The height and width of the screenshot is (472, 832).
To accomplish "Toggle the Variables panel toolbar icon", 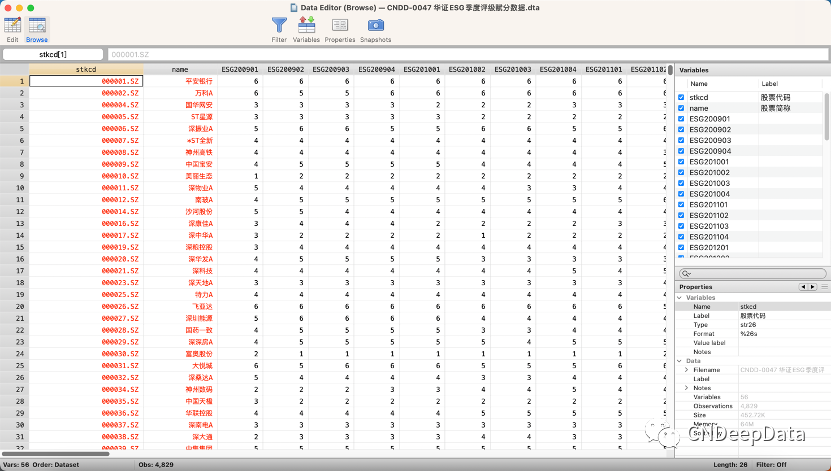I will click(306, 29).
